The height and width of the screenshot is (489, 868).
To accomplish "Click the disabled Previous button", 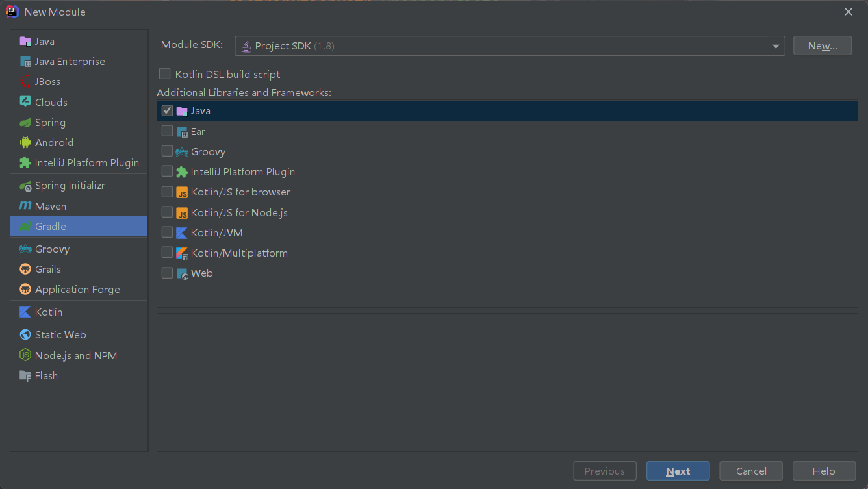I will [x=604, y=471].
